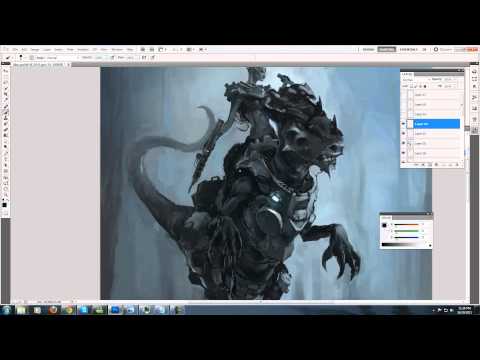
Task: Open the Arrange Documents dropdown
Action: (190, 49)
